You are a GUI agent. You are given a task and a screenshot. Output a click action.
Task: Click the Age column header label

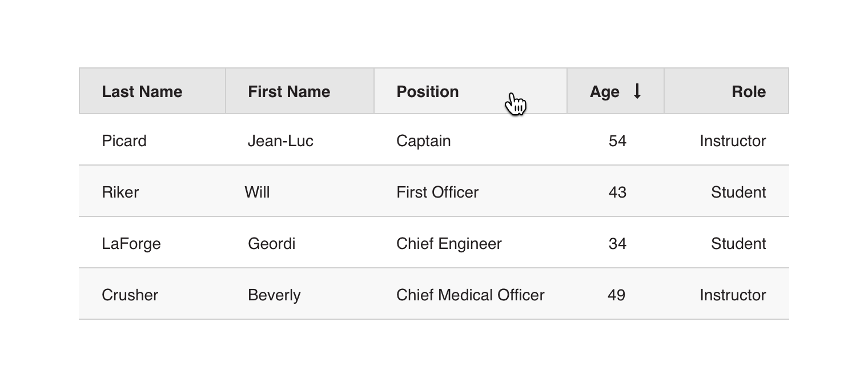click(604, 92)
